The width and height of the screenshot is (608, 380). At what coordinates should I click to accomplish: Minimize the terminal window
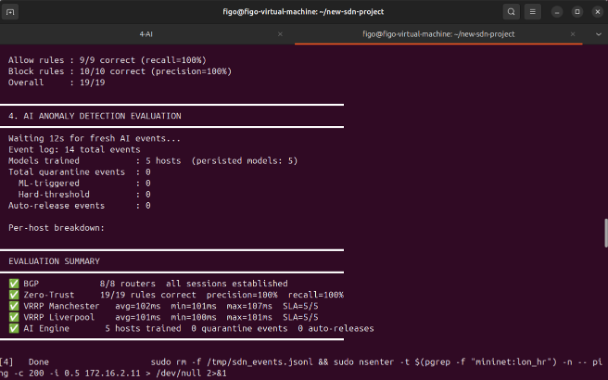pyautogui.click(x=557, y=12)
